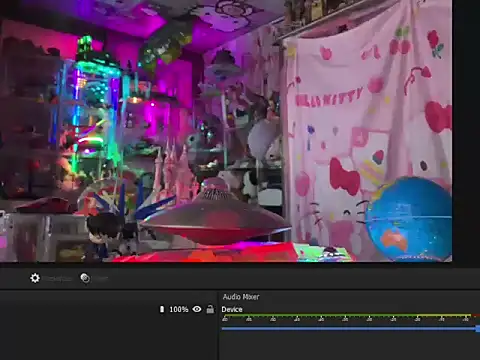Select the source named 100%
The image size is (480, 360).
(179, 309)
